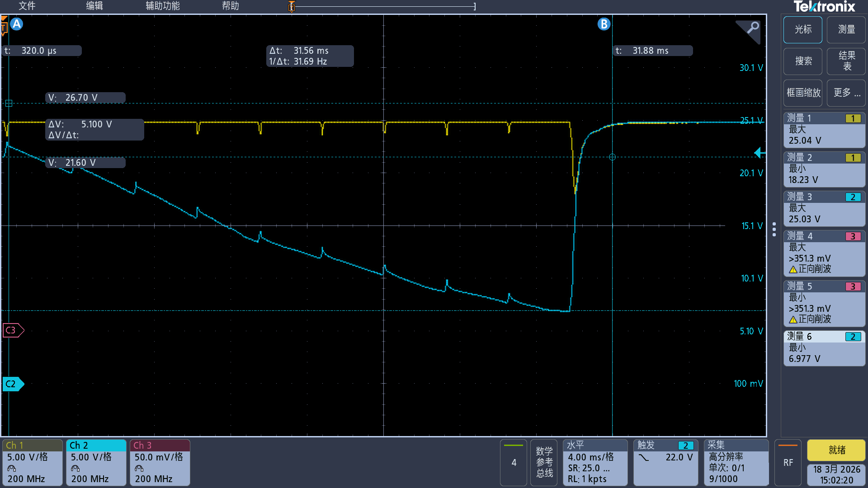868x488 pixels.
Task: Select the 测量 6 minimum measurement badge
Action: point(824,348)
